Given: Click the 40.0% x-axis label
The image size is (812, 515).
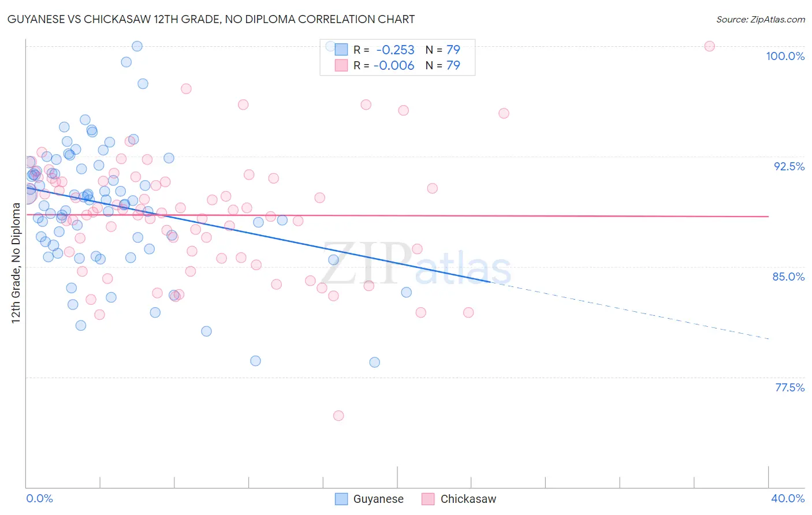Looking at the screenshot, I should coord(788,498).
